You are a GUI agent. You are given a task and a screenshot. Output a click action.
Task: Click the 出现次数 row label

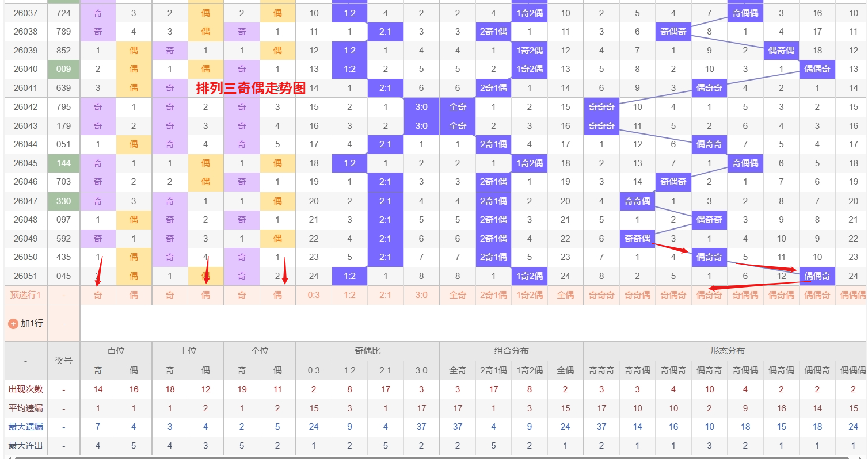click(25, 389)
